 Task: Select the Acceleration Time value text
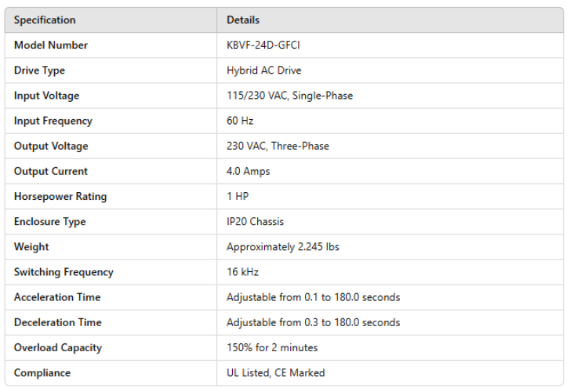(x=313, y=297)
